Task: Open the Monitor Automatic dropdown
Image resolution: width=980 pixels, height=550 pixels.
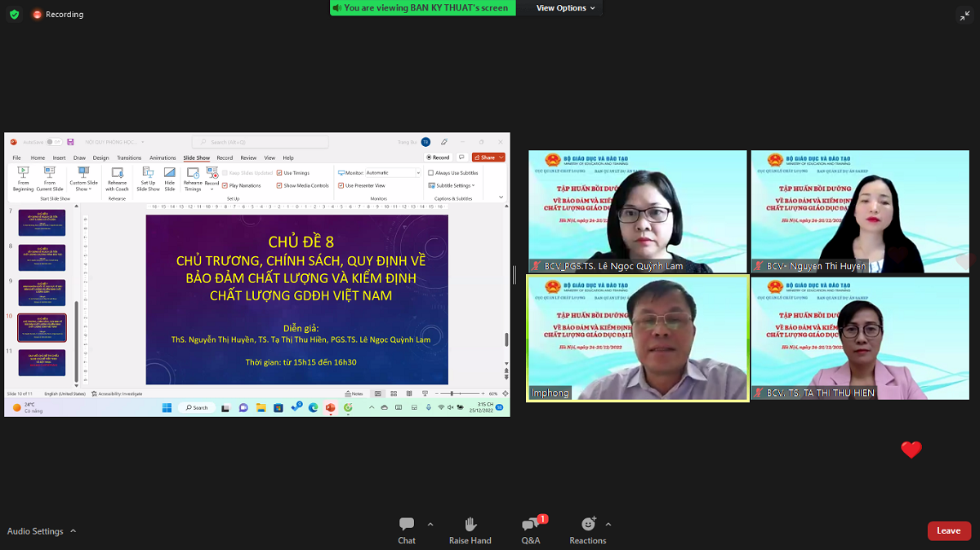Action: click(x=392, y=173)
